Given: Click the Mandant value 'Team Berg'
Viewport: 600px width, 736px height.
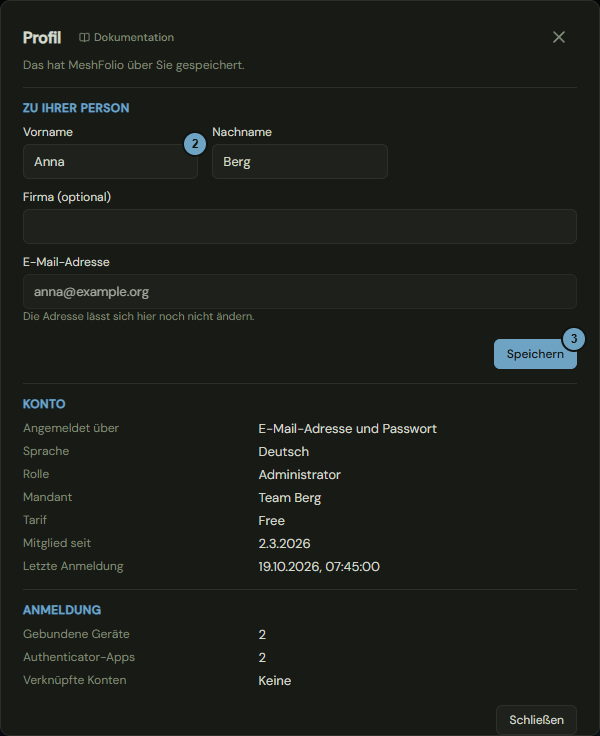Looking at the screenshot, I should (x=290, y=498).
